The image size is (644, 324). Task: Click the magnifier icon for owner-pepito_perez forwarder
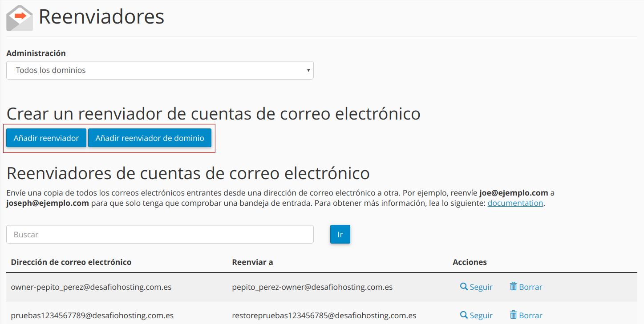[x=464, y=287]
